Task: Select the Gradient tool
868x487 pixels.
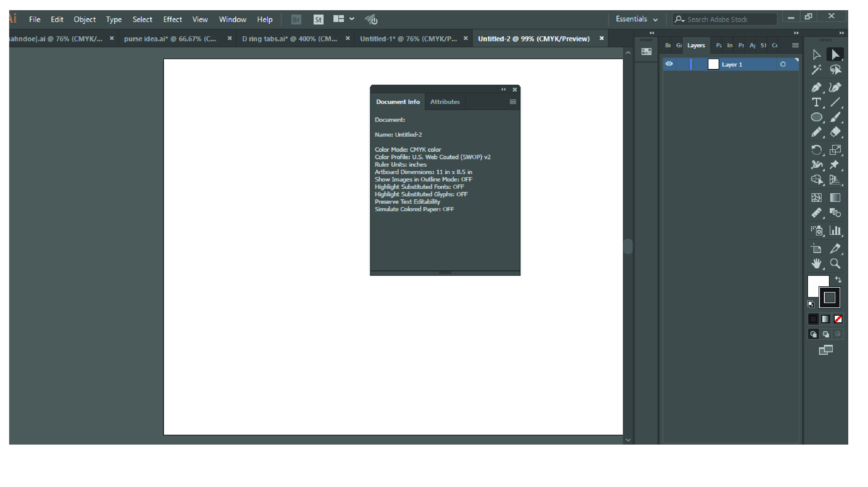Action: 835,198
